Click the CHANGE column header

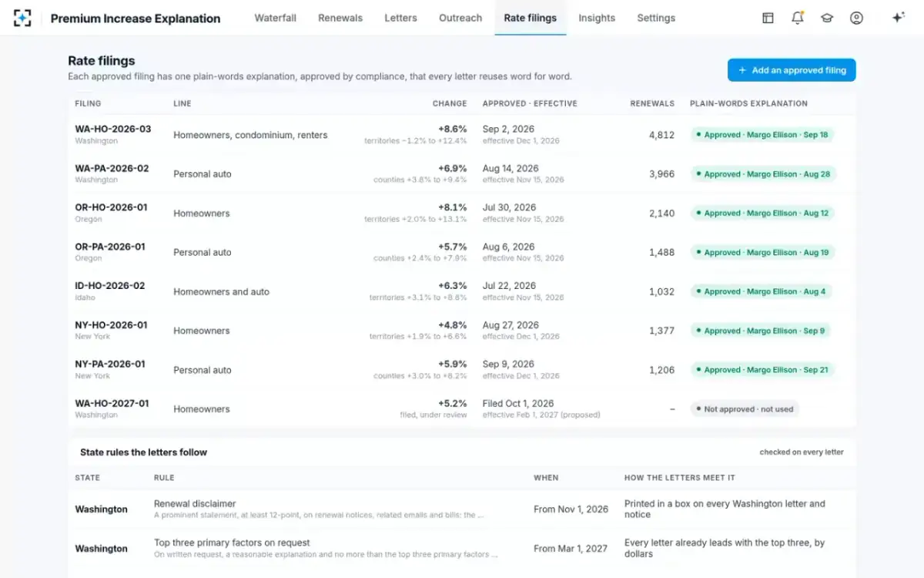(x=450, y=103)
